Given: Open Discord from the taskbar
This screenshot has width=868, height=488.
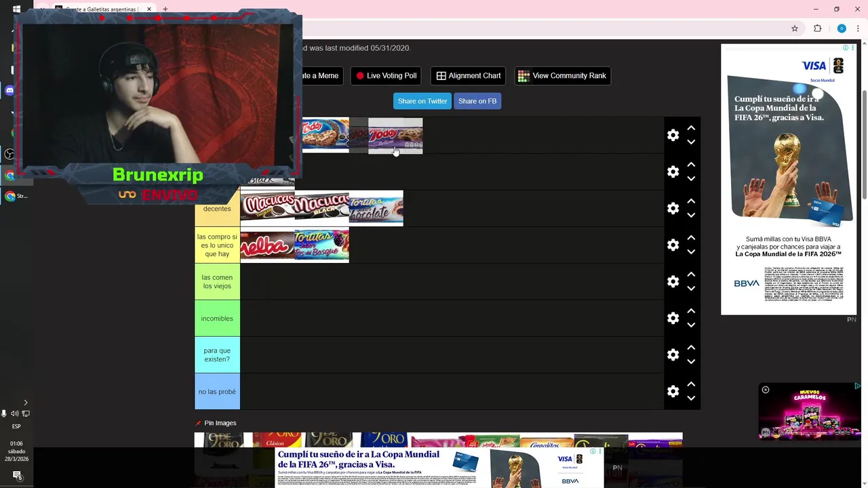Looking at the screenshot, I should 9,90.
